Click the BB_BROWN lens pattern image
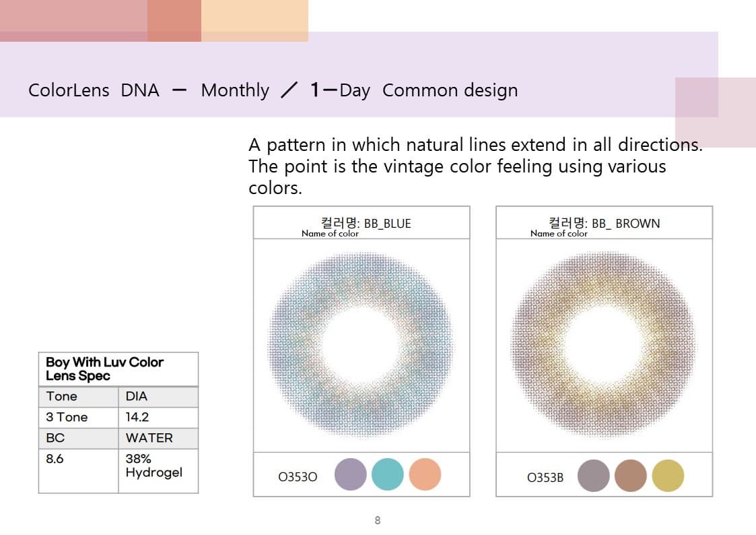The width and height of the screenshot is (756, 535). point(604,346)
